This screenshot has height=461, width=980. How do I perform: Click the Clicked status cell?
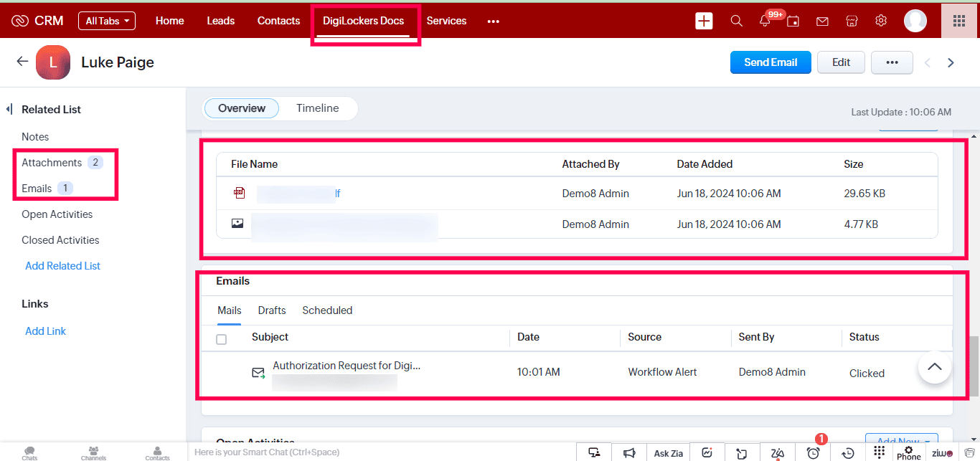(867, 374)
